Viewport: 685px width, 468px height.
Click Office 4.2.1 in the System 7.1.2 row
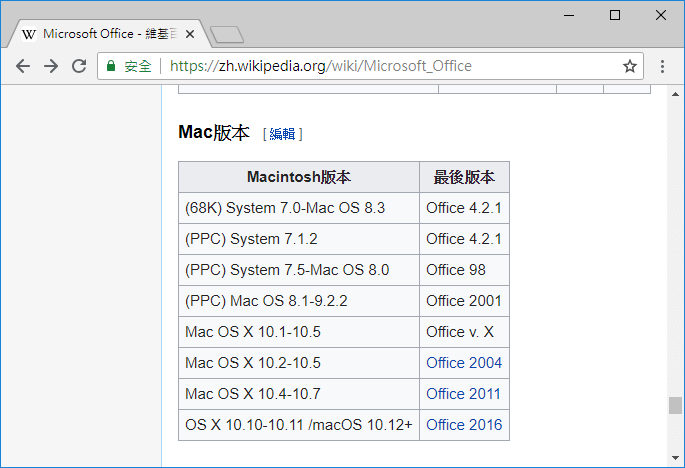point(464,239)
